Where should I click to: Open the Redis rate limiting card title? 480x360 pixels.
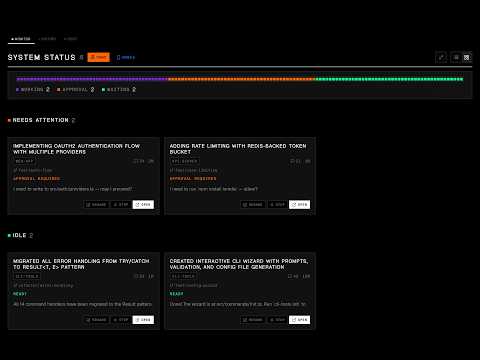(238, 149)
